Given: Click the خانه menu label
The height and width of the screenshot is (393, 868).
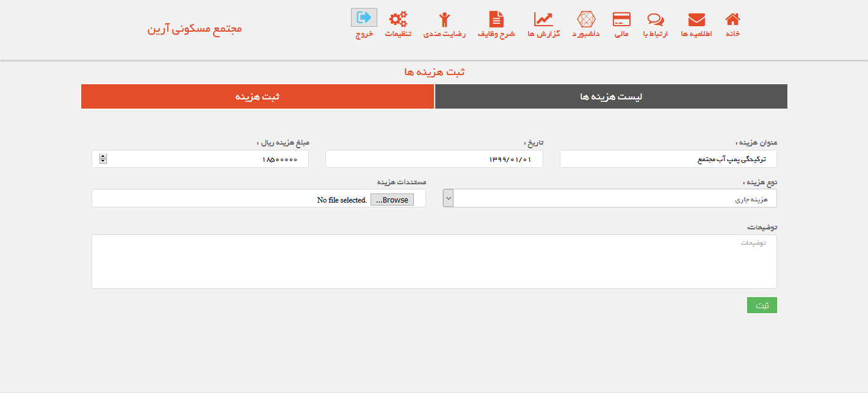Looking at the screenshot, I should click(x=732, y=34).
